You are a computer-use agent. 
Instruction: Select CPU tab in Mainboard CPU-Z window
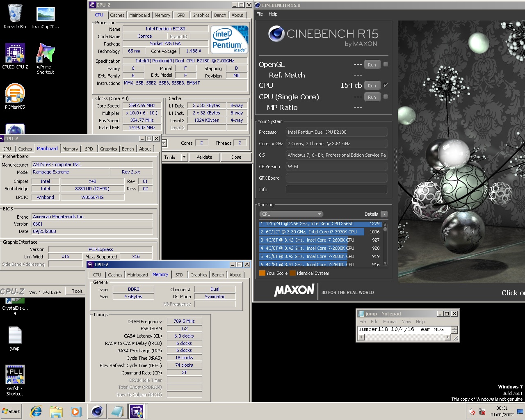click(x=7, y=149)
